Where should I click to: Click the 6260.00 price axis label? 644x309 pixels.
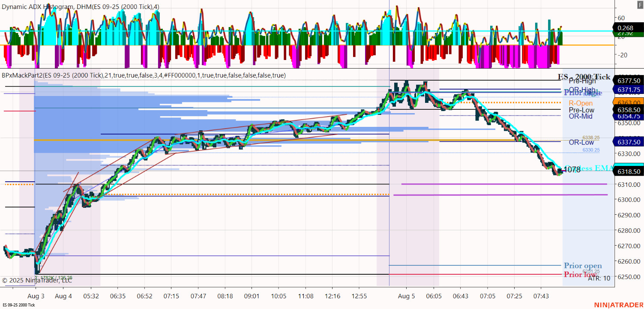(628, 261)
